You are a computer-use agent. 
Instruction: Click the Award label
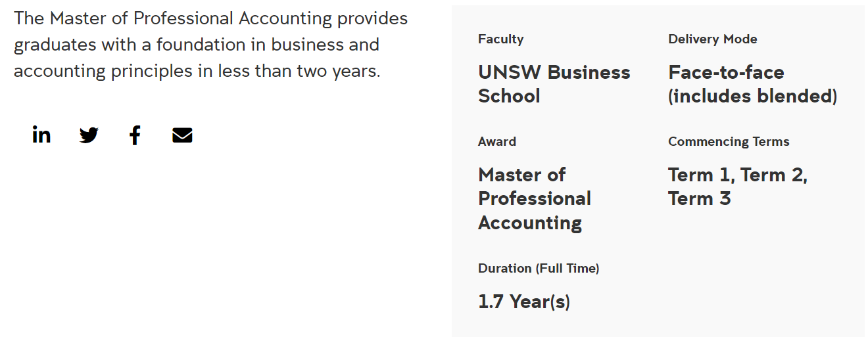tap(496, 142)
